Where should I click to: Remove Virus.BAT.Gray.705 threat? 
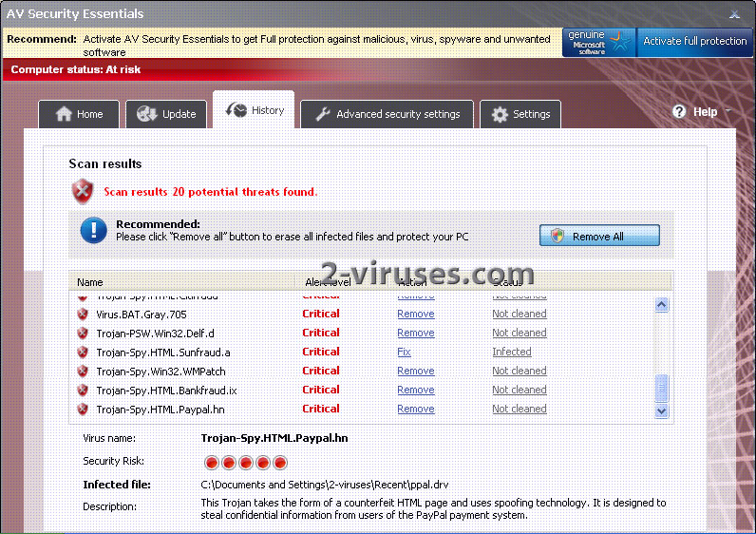(416, 314)
